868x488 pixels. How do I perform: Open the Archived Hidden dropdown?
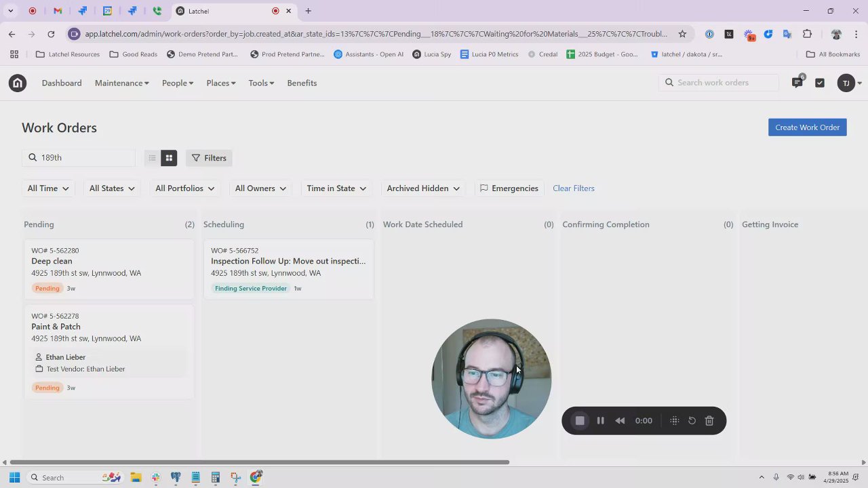pos(423,188)
